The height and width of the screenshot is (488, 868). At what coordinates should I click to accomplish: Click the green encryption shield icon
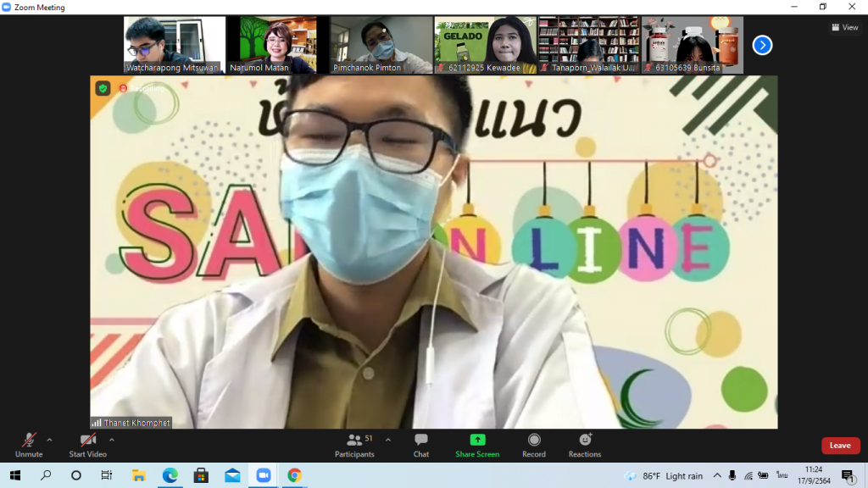103,88
